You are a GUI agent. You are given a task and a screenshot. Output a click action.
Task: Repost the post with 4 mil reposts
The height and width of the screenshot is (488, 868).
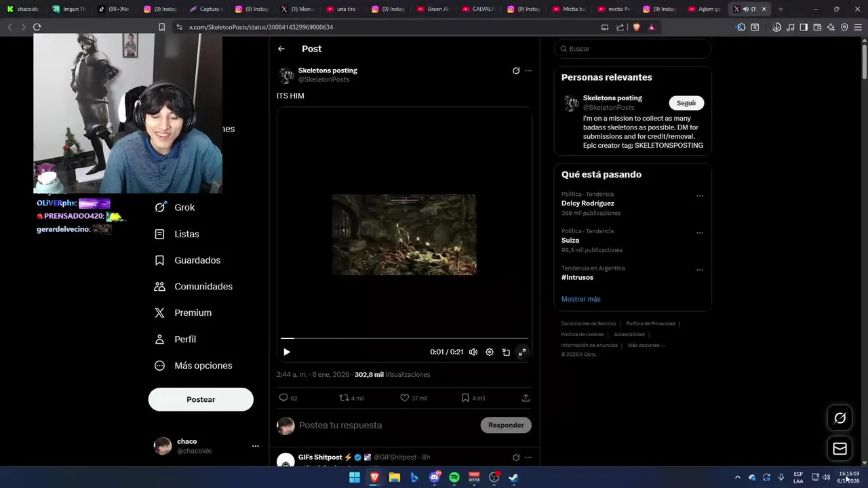coord(351,398)
